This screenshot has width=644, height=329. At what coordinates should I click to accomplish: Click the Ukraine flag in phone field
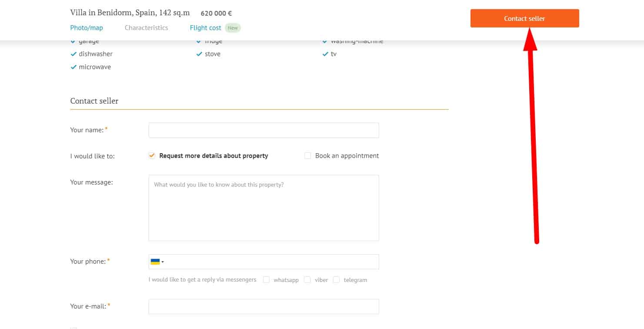155,262
